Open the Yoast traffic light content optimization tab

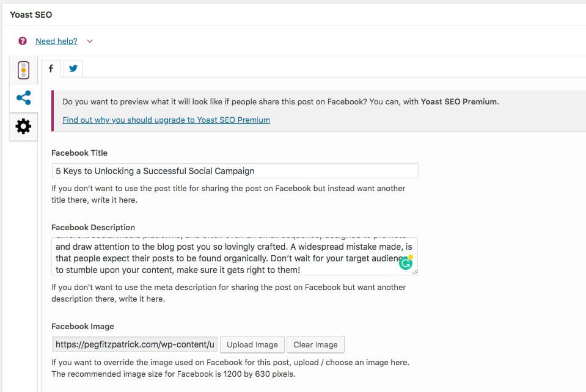[x=24, y=70]
